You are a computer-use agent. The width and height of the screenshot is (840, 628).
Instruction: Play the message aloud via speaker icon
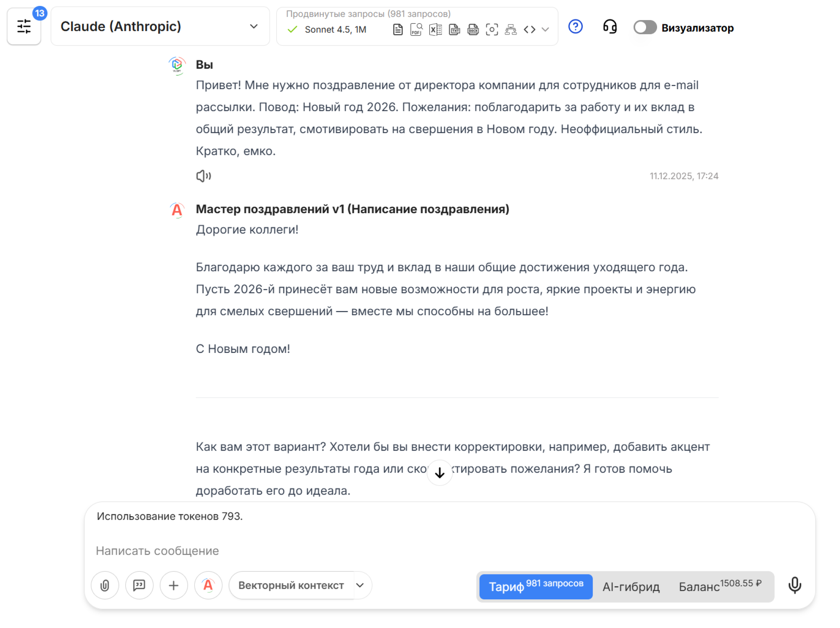(204, 176)
